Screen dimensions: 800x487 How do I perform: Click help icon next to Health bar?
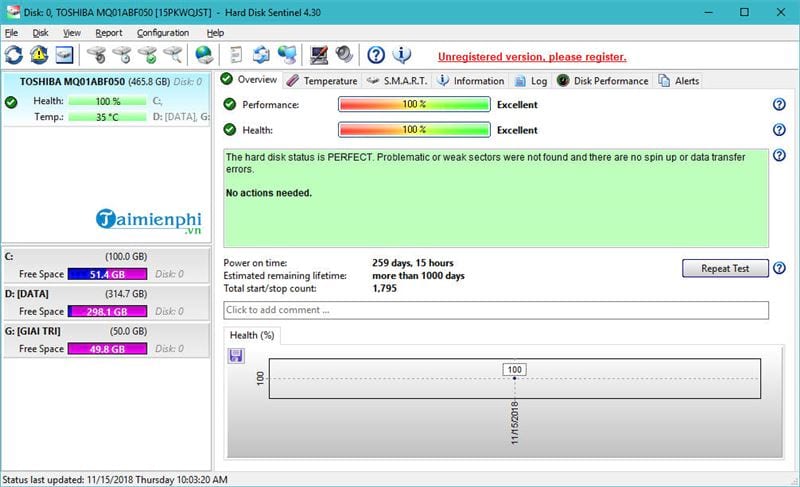tap(779, 130)
